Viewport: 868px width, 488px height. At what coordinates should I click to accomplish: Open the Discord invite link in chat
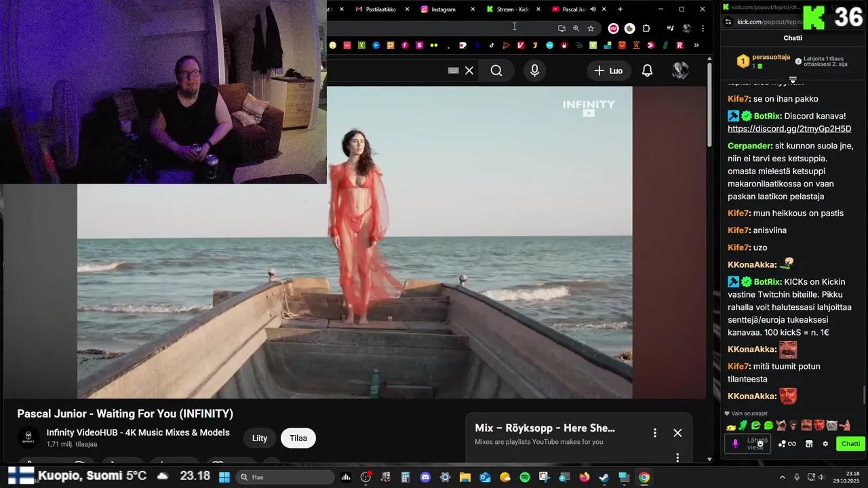tap(789, 129)
